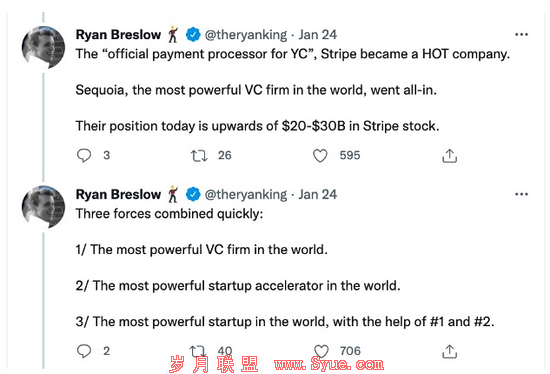Like the tweet with 595 likes
550x374 pixels.
tap(320, 155)
